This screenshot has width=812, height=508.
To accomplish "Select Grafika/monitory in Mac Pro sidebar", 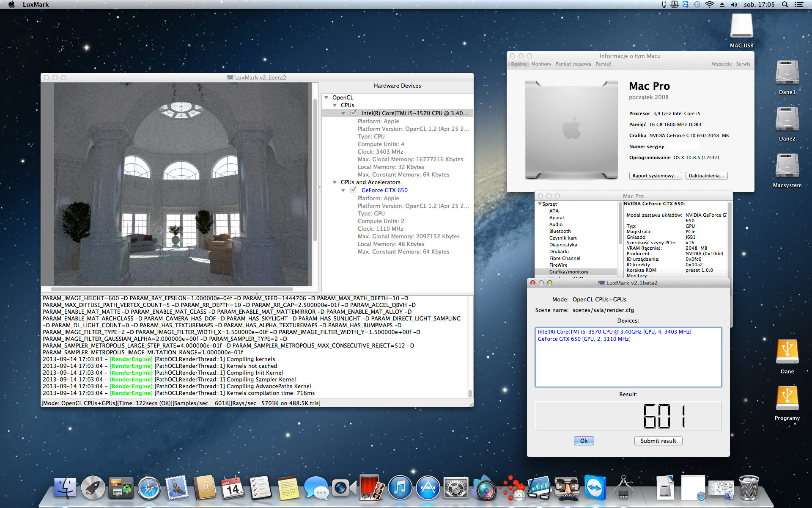I will [x=569, y=272].
